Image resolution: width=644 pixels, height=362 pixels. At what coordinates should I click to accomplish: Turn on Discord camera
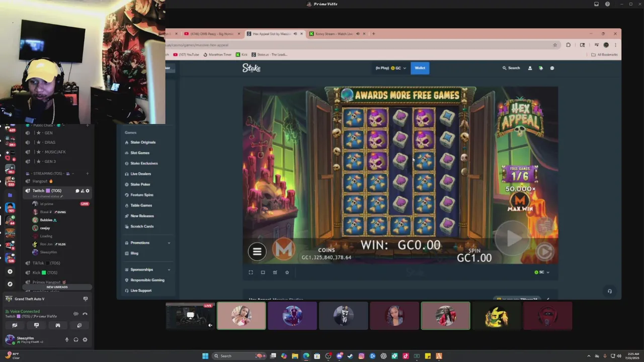15,325
